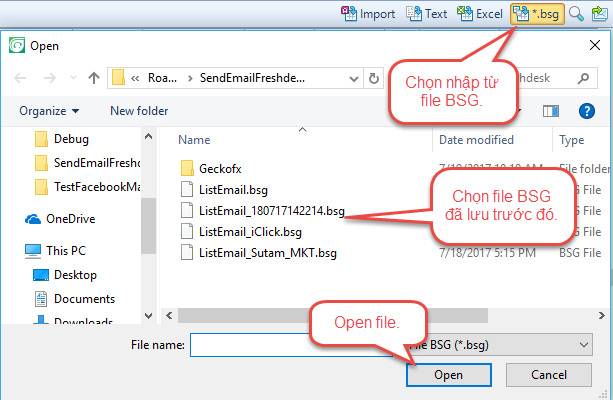Open the blue Help icon
613x400 pixels.
click(587, 111)
